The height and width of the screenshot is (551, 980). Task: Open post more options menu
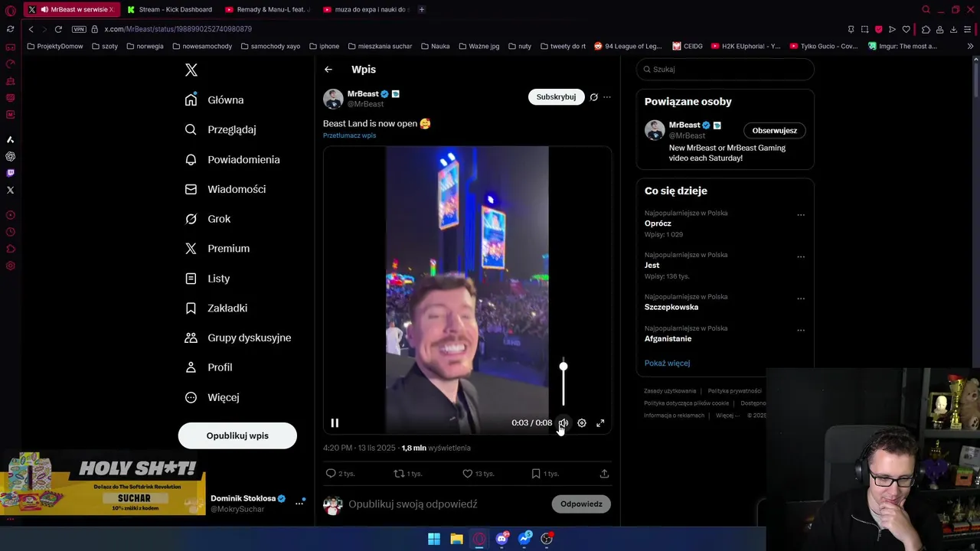click(x=607, y=97)
